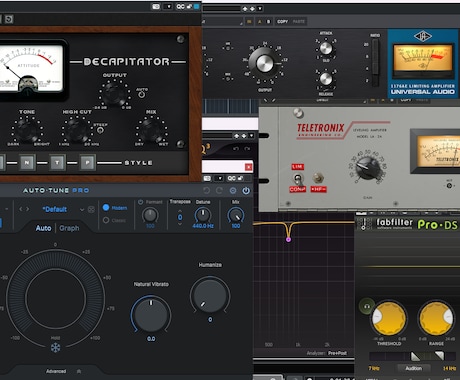Click the Teletronix VU meter
The width and height of the screenshot is (460, 380).
pos(438,152)
